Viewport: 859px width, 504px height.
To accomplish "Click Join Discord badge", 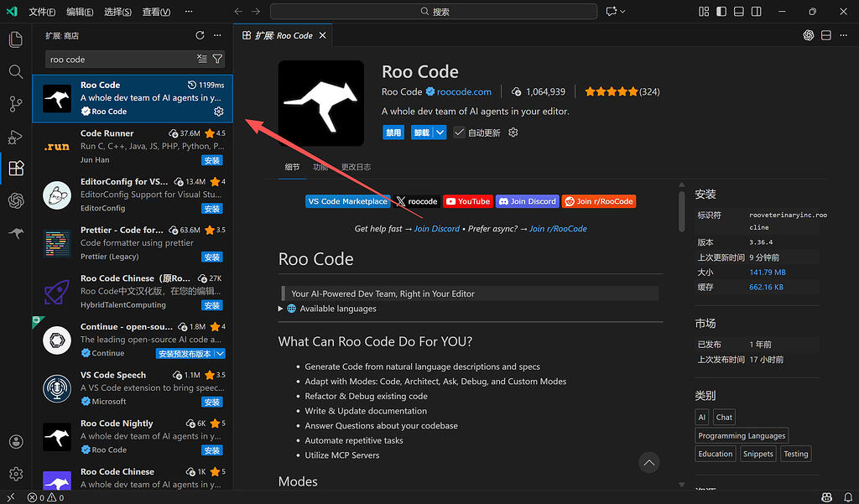I will point(527,201).
